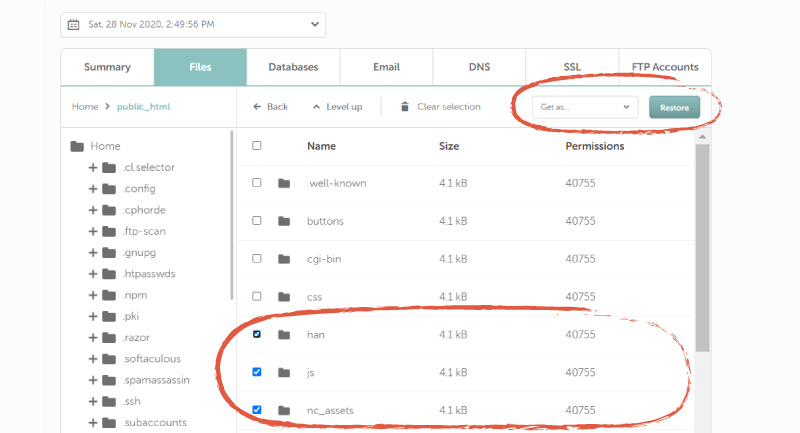The width and height of the screenshot is (800, 433).
Task: Expand the .ftp-scan tree folder
Action: (93, 232)
